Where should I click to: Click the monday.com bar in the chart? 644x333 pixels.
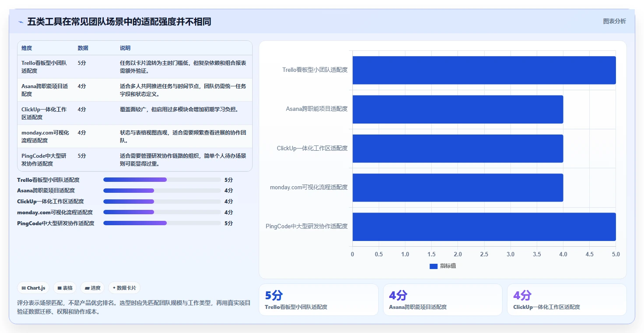457,188
